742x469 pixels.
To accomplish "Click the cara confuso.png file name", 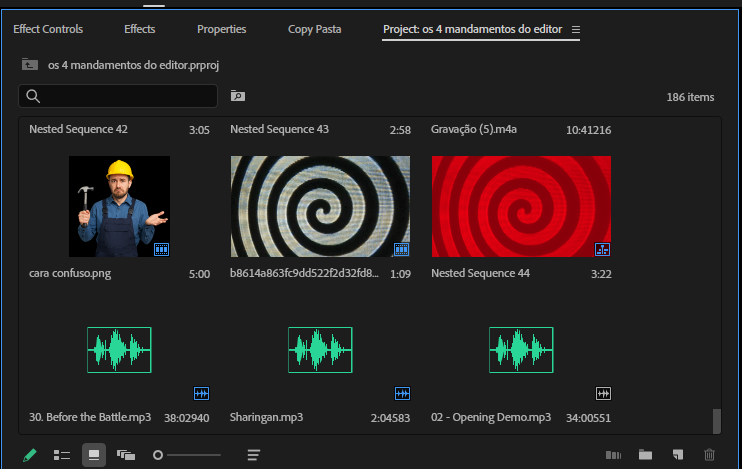I will pyautogui.click(x=70, y=274).
